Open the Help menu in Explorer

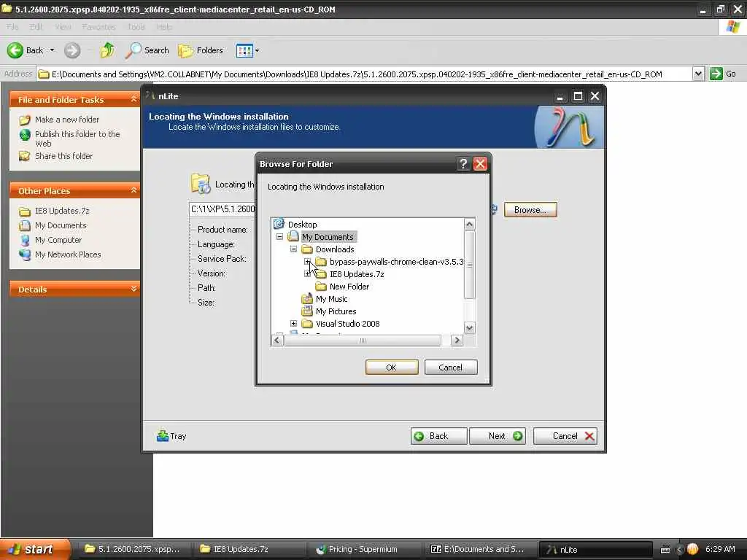pyautogui.click(x=164, y=27)
